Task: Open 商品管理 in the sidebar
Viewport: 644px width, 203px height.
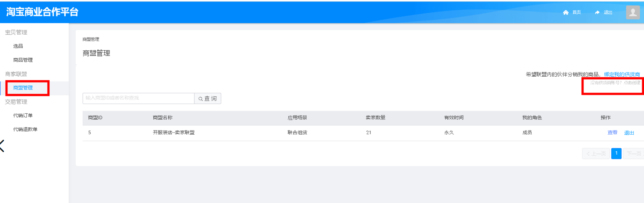Action: (x=23, y=60)
